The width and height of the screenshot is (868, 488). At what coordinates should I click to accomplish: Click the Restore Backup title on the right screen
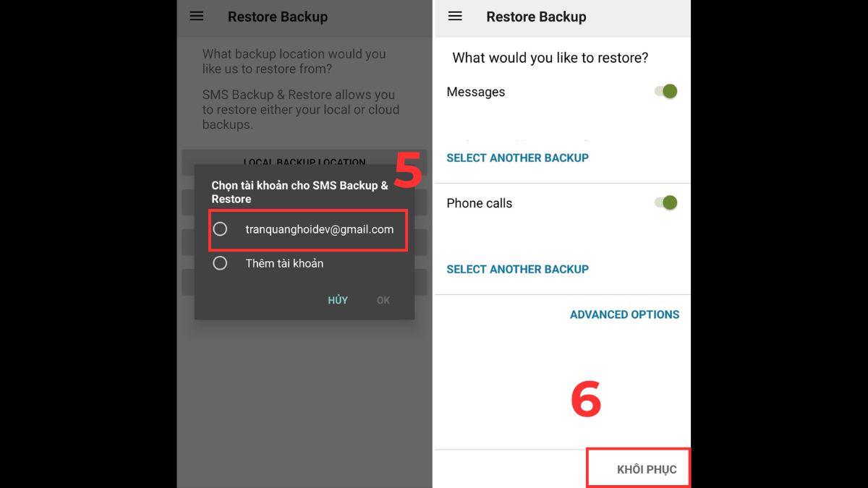click(x=537, y=17)
